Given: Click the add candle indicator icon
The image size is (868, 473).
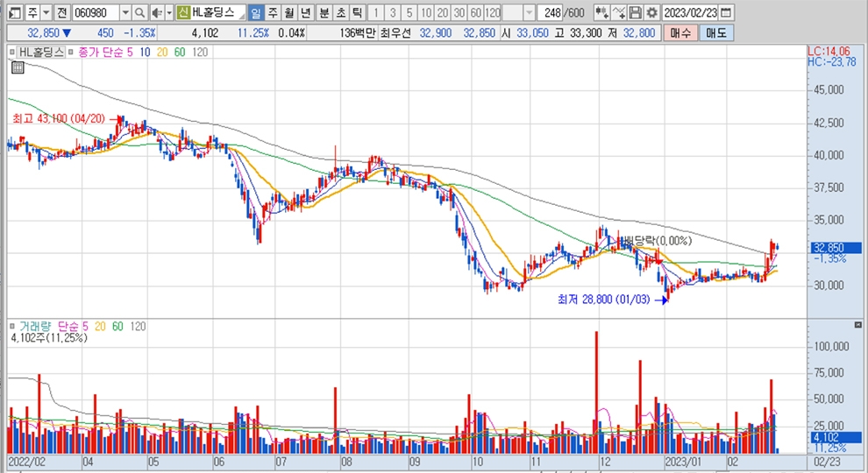Looking at the screenshot, I should coord(602,13).
